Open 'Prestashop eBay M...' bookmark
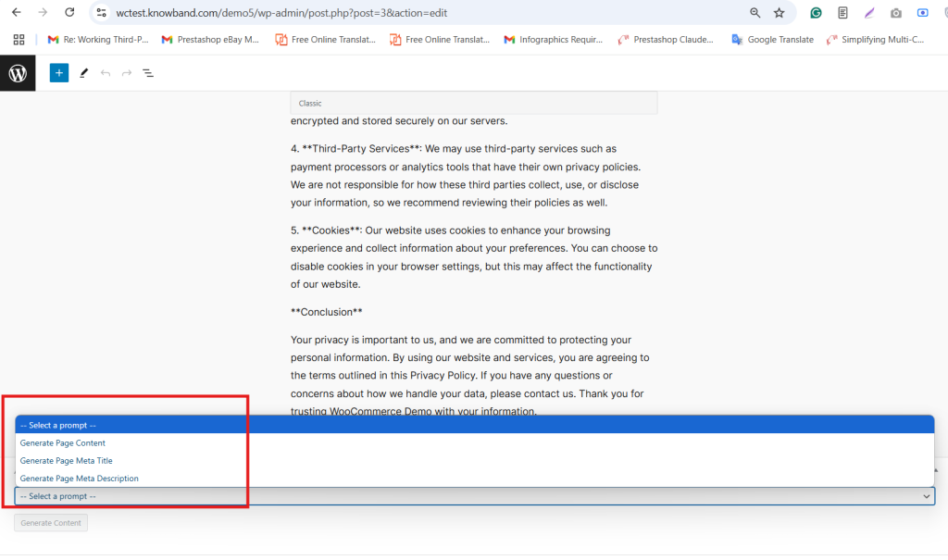Viewport: 948px width, 560px height. [210, 39]
